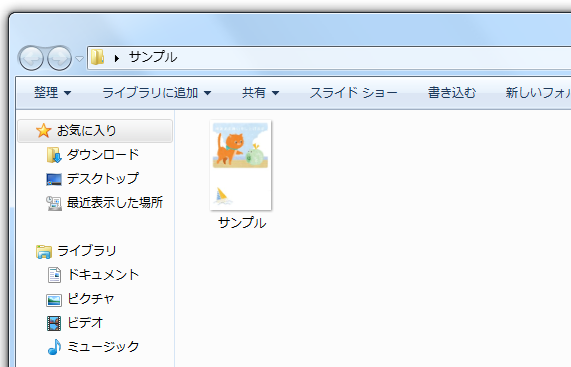Image resolution: width=571 pixels, height=367 pixels.
Task: Click the デスクトップ monitor icon
Action: [54, 179]
